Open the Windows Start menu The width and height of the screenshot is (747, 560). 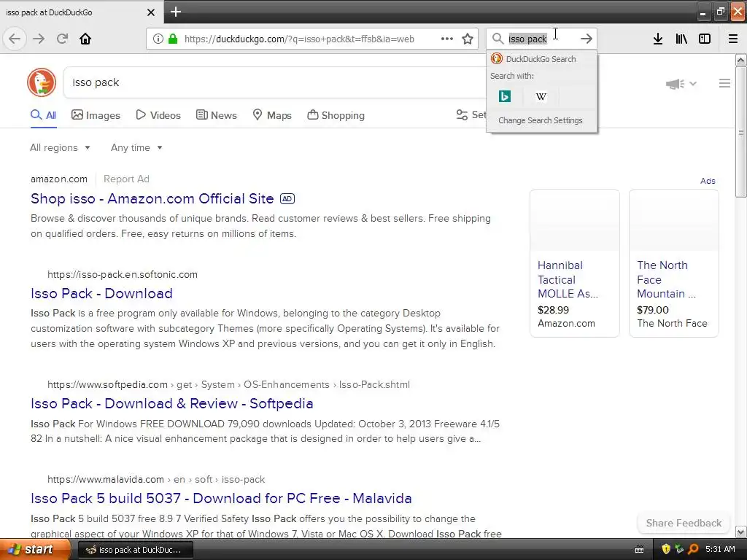(x=36, y=550)
